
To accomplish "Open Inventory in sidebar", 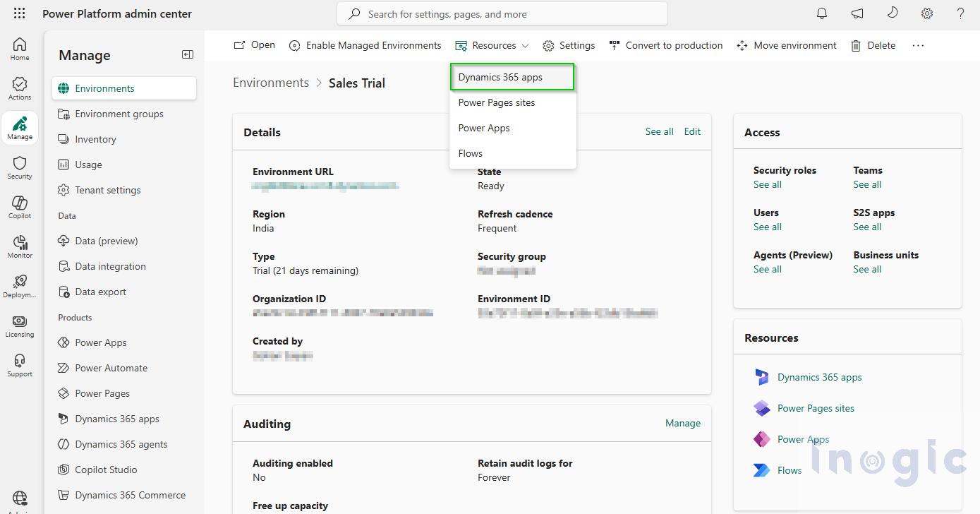I will point(124,139).
